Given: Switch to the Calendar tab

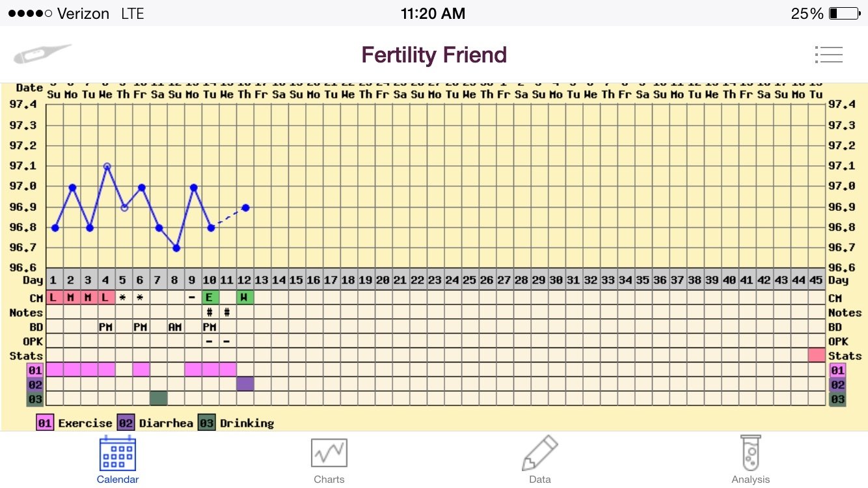Looking at the screenshot, I should [x=118, y=461].
